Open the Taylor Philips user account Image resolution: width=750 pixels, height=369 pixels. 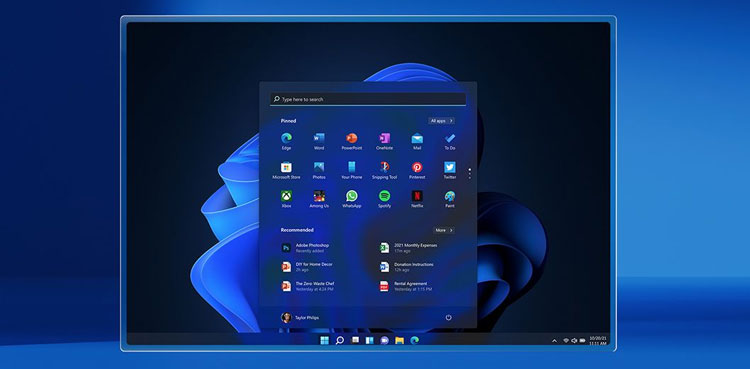click(300, 317)
